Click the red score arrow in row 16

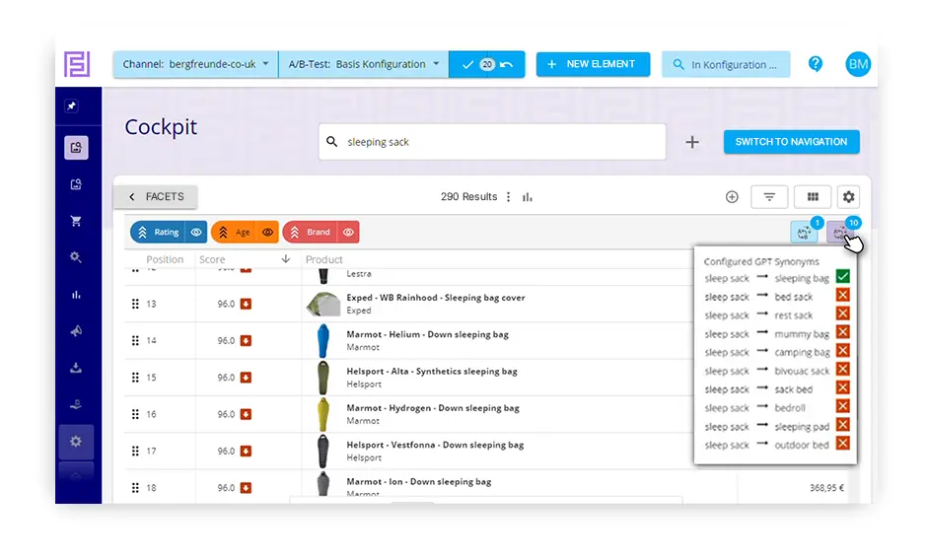(246, 414)
